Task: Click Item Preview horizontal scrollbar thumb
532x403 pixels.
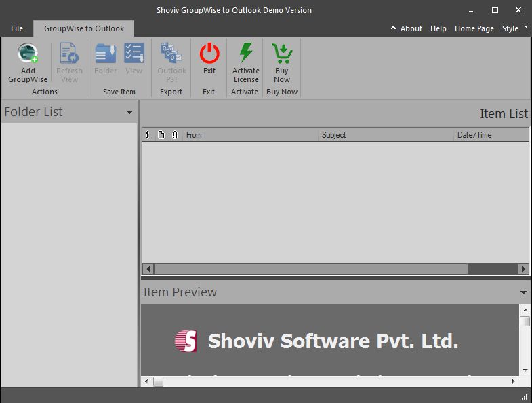Action: [158, 381]
